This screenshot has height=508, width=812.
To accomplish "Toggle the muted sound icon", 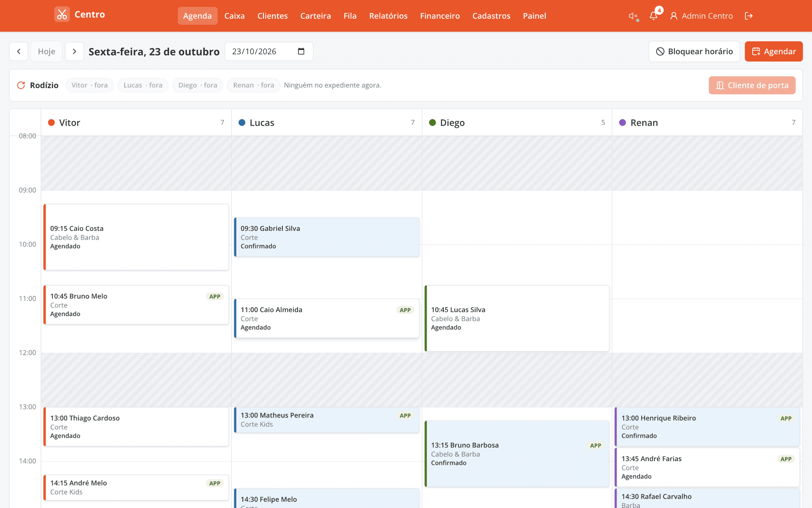I will 633,16.
